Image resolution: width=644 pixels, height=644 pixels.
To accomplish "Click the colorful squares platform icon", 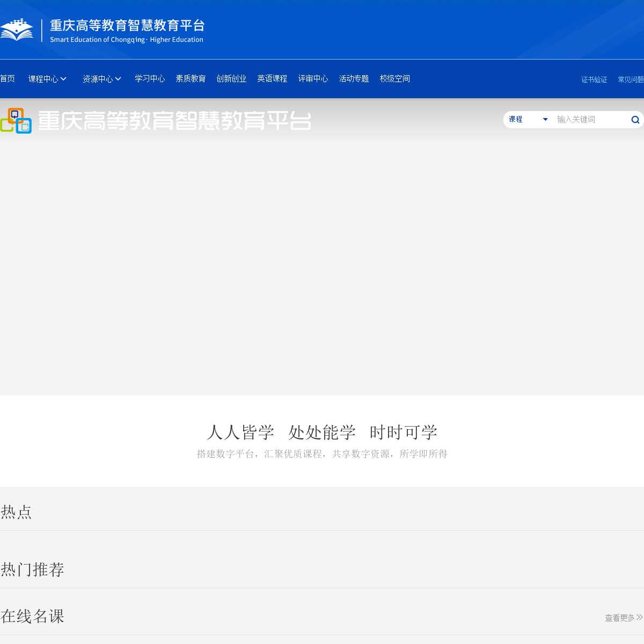I will pos(16,121).
